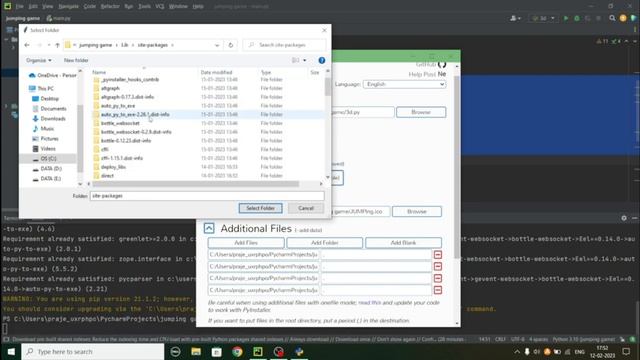The width and height of the screenshot is (640, 360).
Task: Select the deploy_libs folder
Action: [113, 167]
